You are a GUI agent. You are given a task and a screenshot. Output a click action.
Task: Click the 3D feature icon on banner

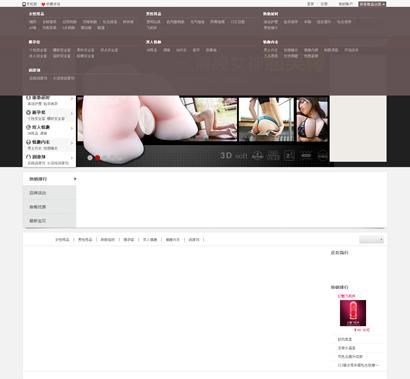[x=226, y=155]
